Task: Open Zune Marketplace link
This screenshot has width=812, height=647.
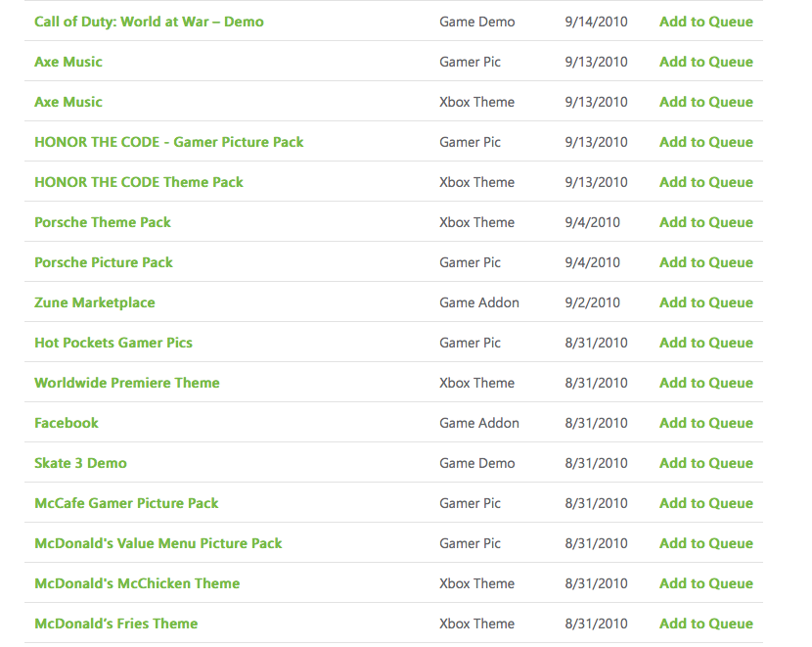Action: click(x=95, y=302)
